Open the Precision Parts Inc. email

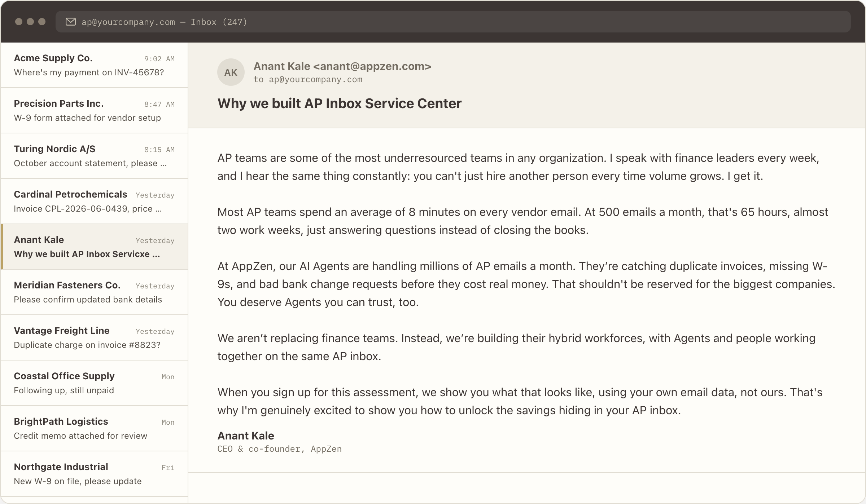point(94,111)
